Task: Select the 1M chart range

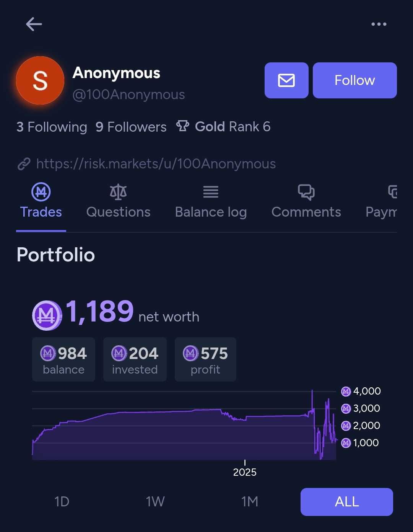Action: coord(250,501)
